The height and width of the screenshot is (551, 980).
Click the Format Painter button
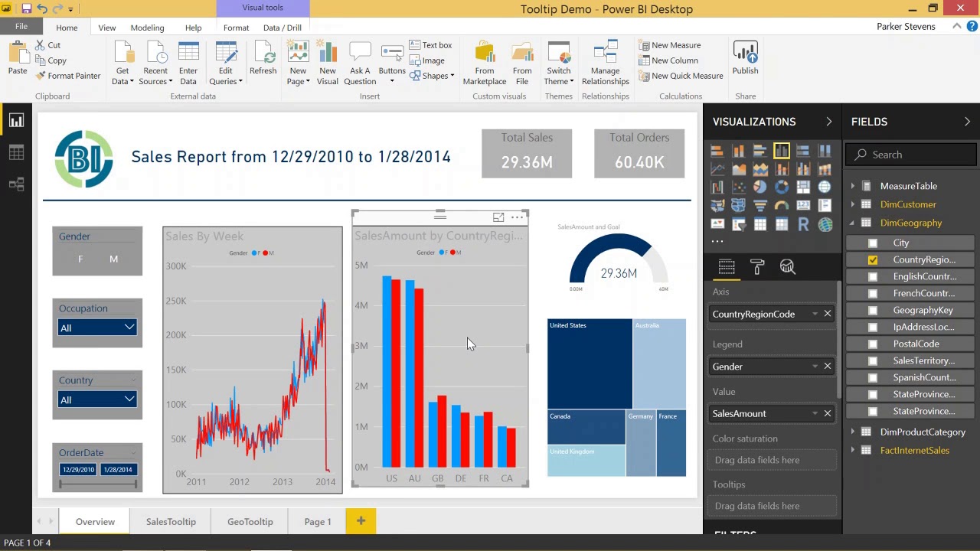[x=67, y=76]
